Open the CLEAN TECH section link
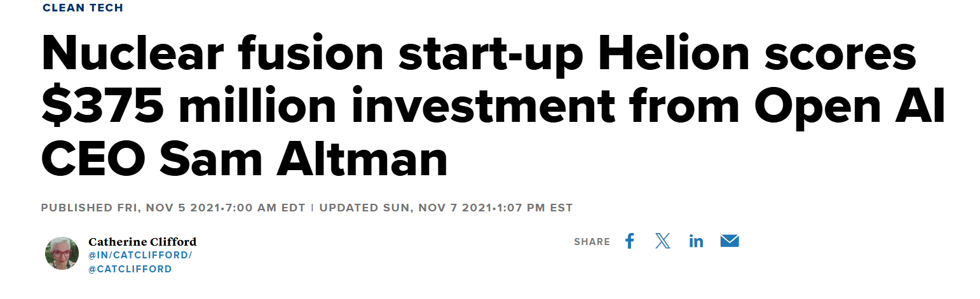 [x=83, y=8]
